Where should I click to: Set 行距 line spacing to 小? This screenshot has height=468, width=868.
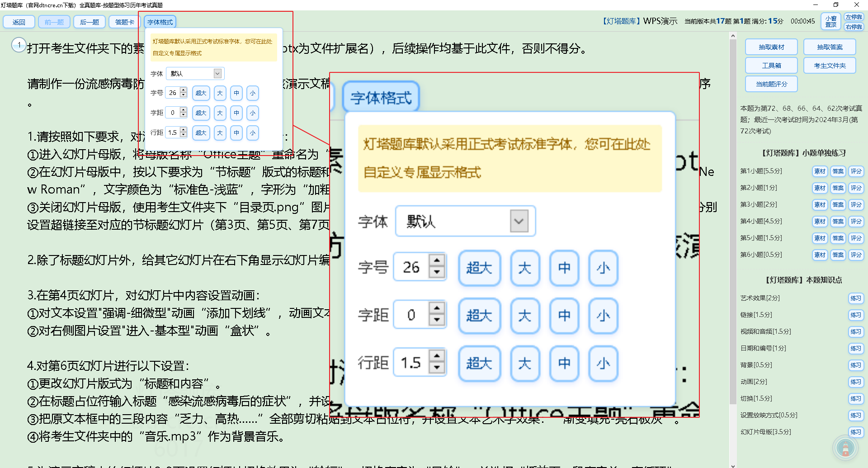pyautogui.click(x=253, y=132)
